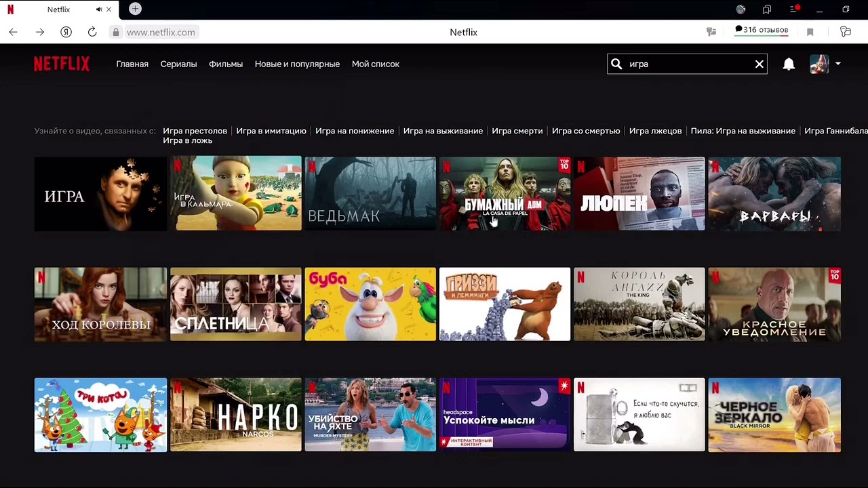Open the Главная menu item
The image size is (868, 488).
point(132,64)
